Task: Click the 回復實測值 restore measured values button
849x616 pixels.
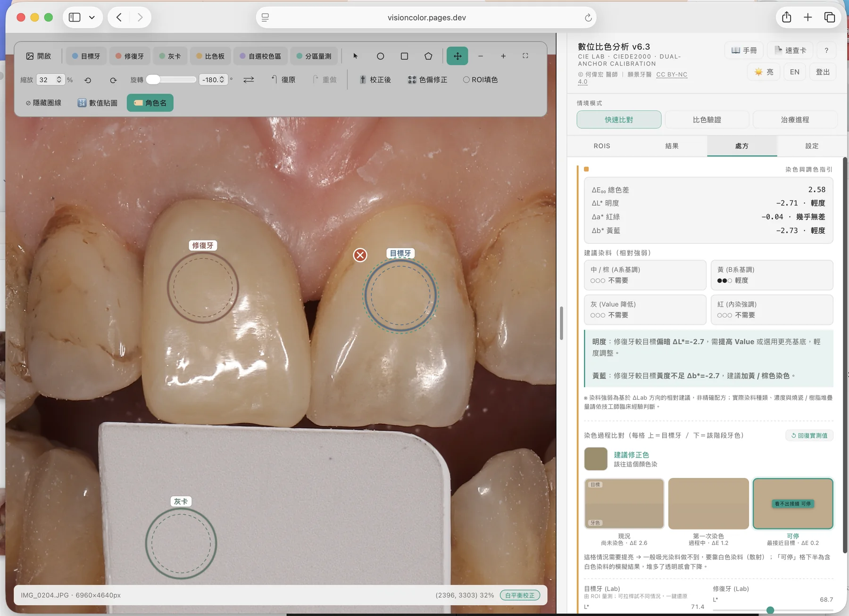Action: 809,435
